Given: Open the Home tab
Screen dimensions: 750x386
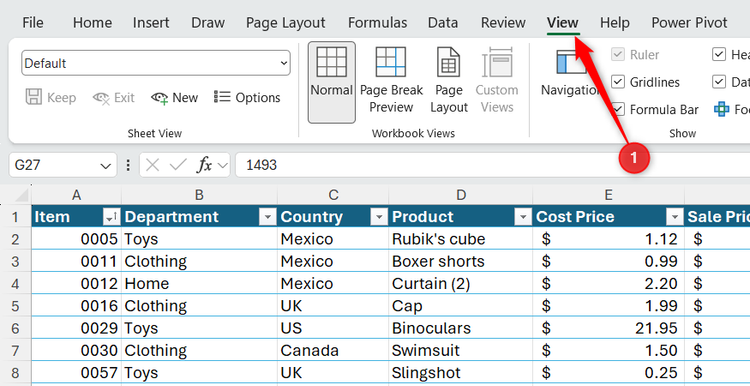Looking at the screenshot, I should point(92,22).
